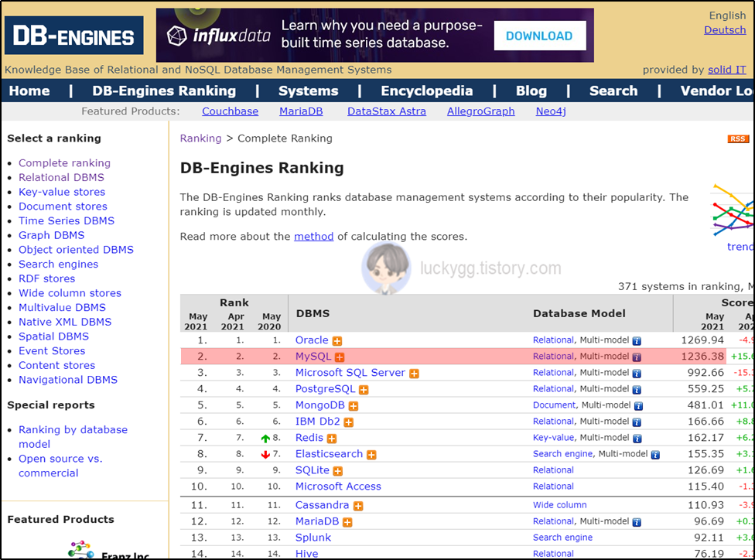Select Wide column stores ranking

coord(70,292)
